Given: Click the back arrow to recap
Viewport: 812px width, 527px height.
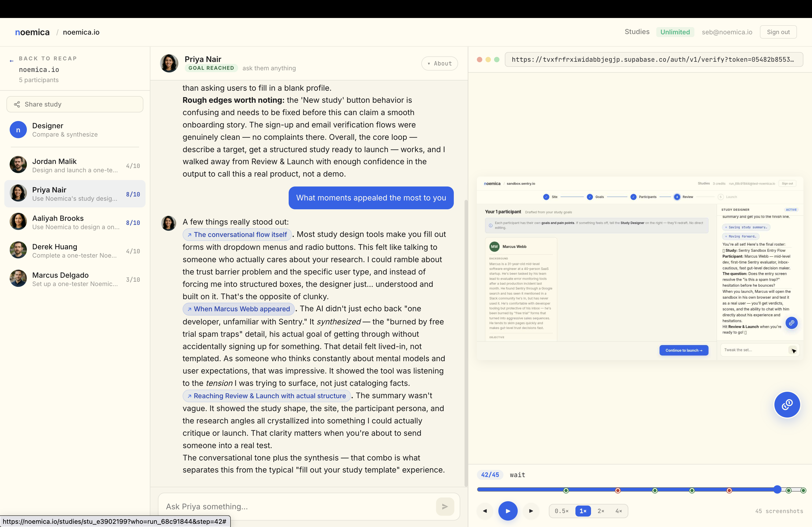Looking at the screenshot, I should tap(12, 61).
